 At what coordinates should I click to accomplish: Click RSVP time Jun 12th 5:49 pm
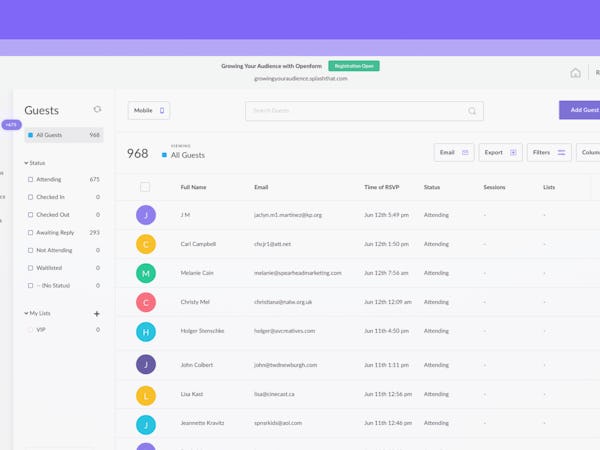click(x=386, y=215)
